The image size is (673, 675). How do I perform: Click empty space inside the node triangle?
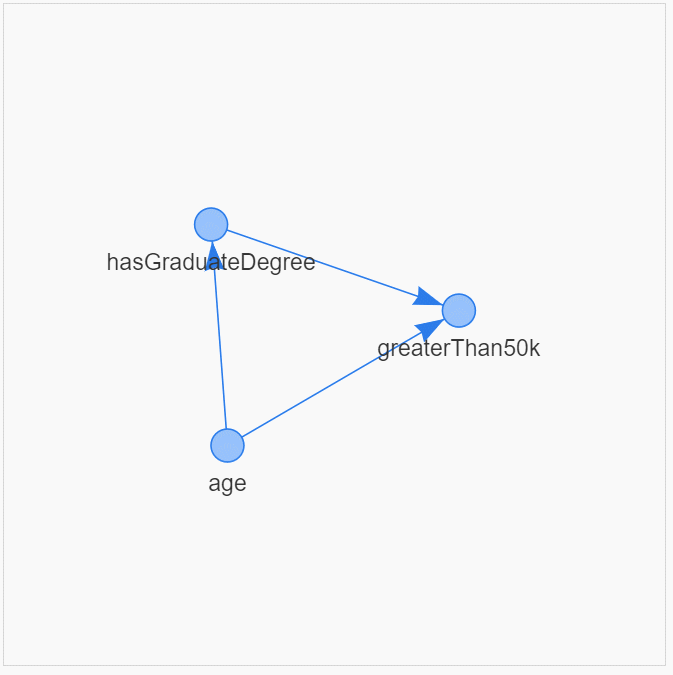pos(290,320)
